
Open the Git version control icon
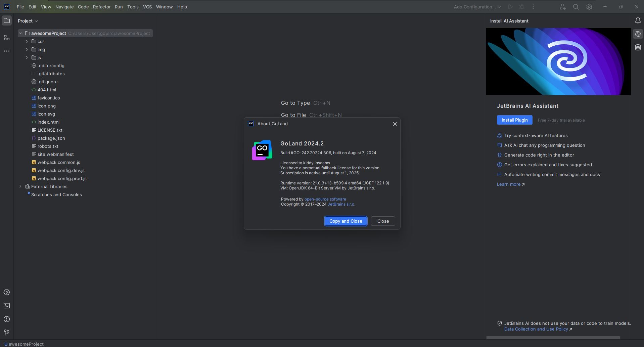[7, 333]
